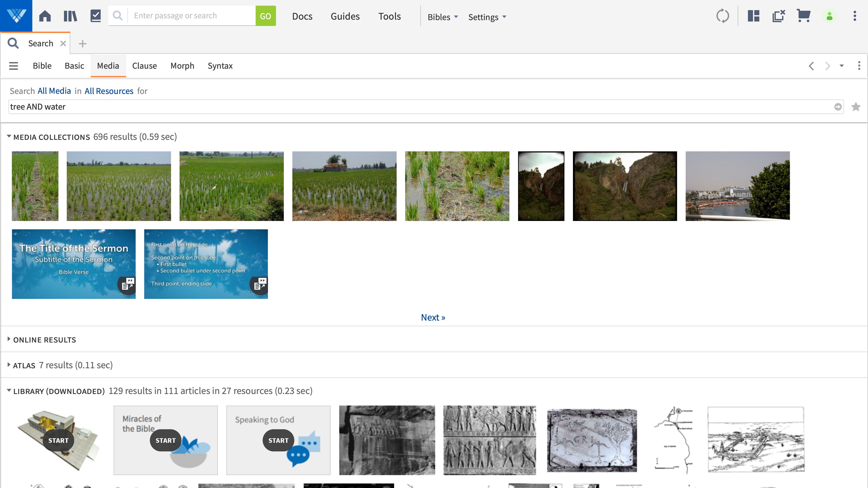The width and height of the screenshot is (868, 488).
Task: Click the close all panels icon
Action: 778,16
